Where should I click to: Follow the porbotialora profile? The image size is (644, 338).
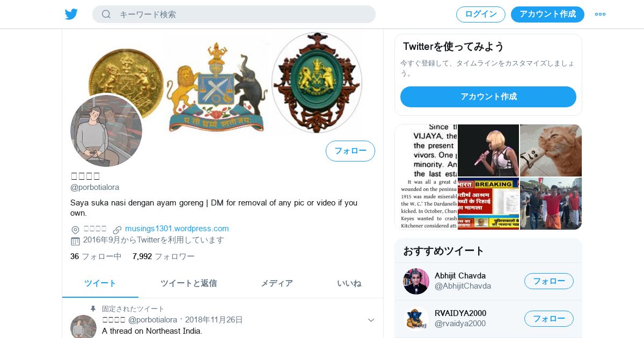tap(350, 151)
